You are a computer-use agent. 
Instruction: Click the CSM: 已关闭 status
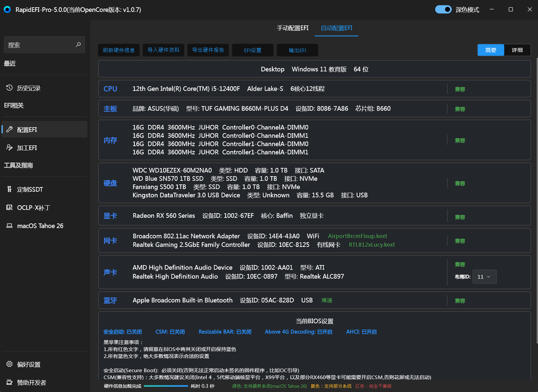click(x=170, y=332)
